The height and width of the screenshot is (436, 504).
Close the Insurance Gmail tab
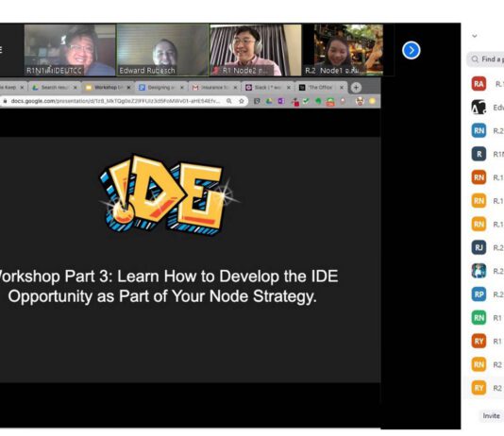point(235,88)
